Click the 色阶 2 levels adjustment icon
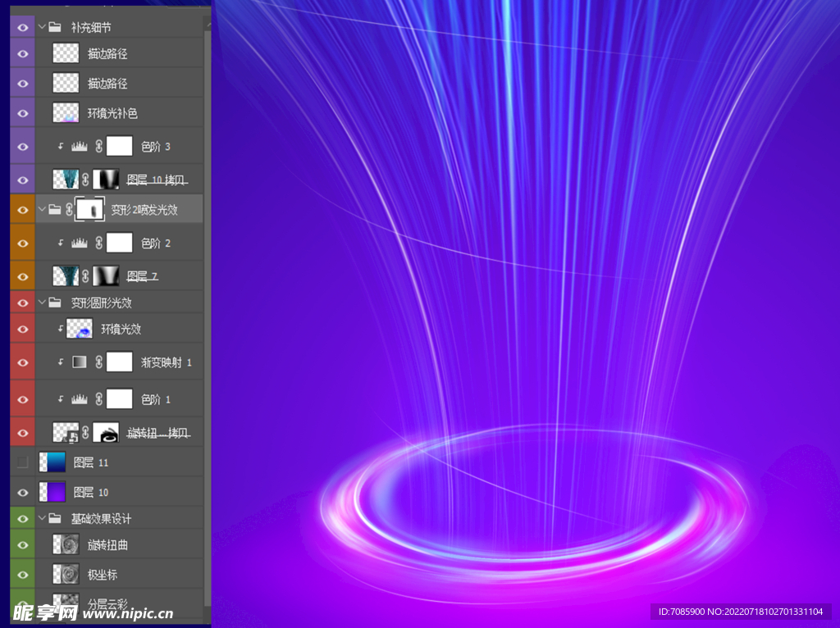Screen dimensions: 840x628 point(80,243)
